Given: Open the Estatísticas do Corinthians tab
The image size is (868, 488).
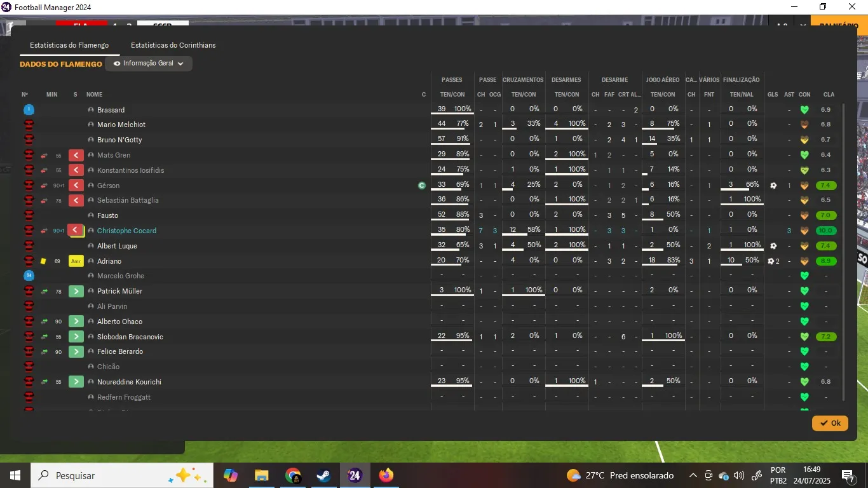Looking at the screenshot, I should (173, 45).
